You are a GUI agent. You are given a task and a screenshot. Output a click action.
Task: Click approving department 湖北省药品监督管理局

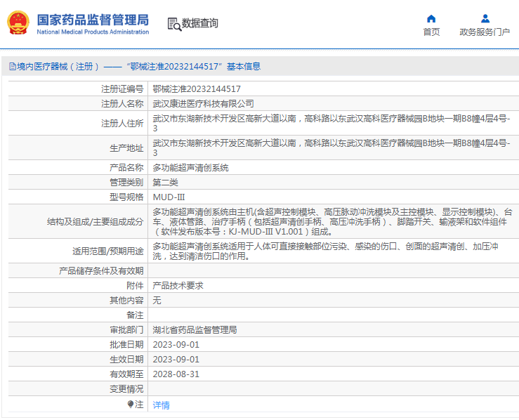click(x=195, y=329)
